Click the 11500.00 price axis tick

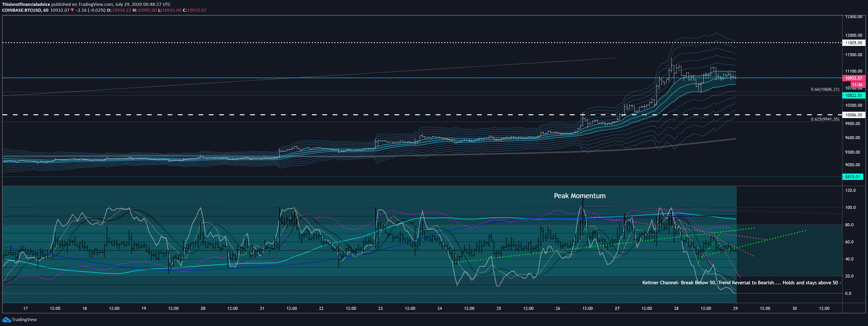click(x=853, y=55)
